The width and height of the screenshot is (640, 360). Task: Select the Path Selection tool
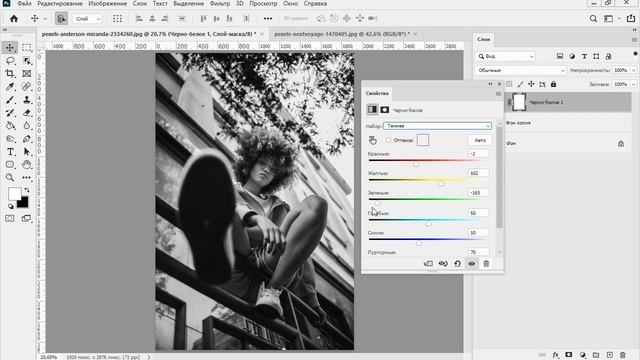pyautogui.click(x=27, y=152)
